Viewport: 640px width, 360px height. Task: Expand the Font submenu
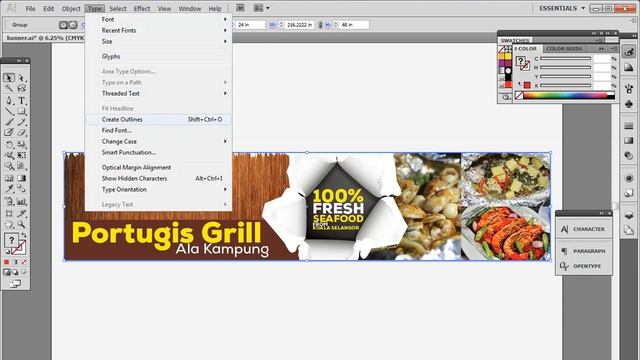point(158,19)
